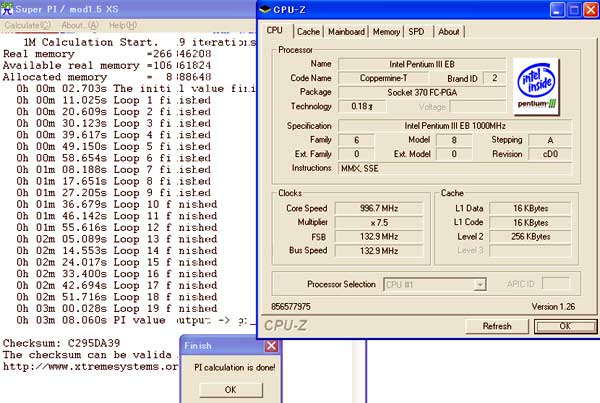
Task: Click the CPU-Z title bar icon
Action: click(265, 10)
